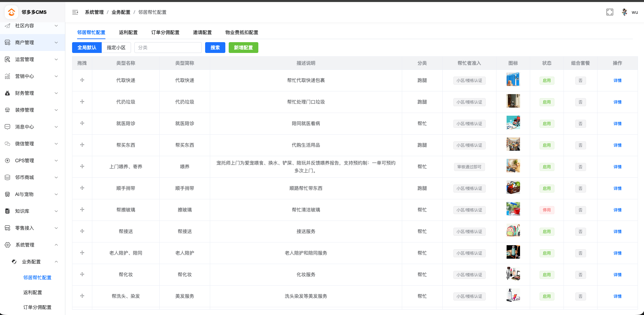This screenshot has height=315, width=644.
Task: Expand the 邻币商城 menu chevron
Action: [56, 177]
